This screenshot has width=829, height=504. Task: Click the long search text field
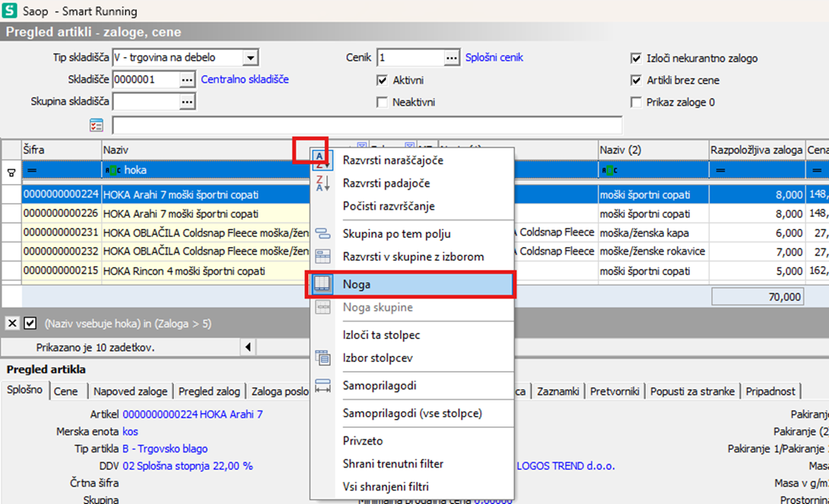tap(367, 125)
